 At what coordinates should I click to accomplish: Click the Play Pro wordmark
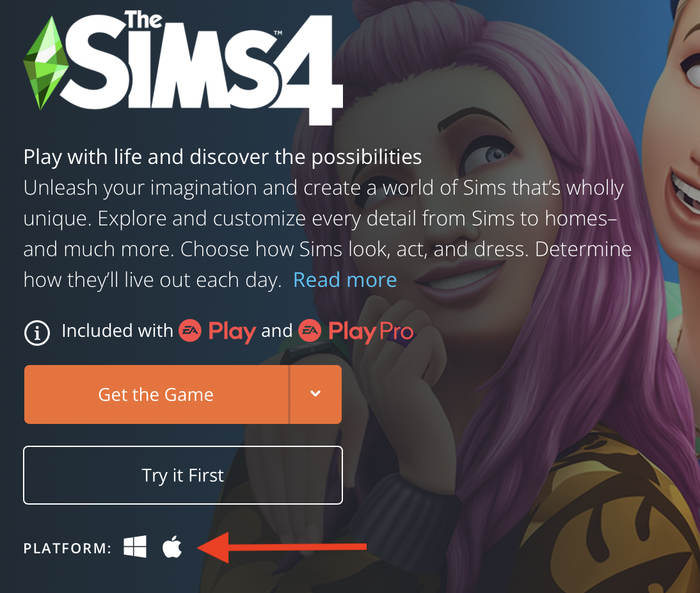(x=371, y=332)
